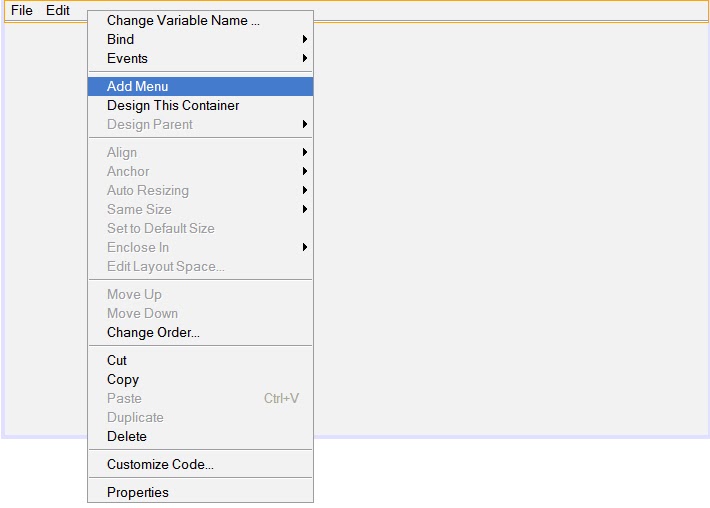Click Design This Container
Screen dimensions: 710x508
pyautogui.click(x=173, y=105)
